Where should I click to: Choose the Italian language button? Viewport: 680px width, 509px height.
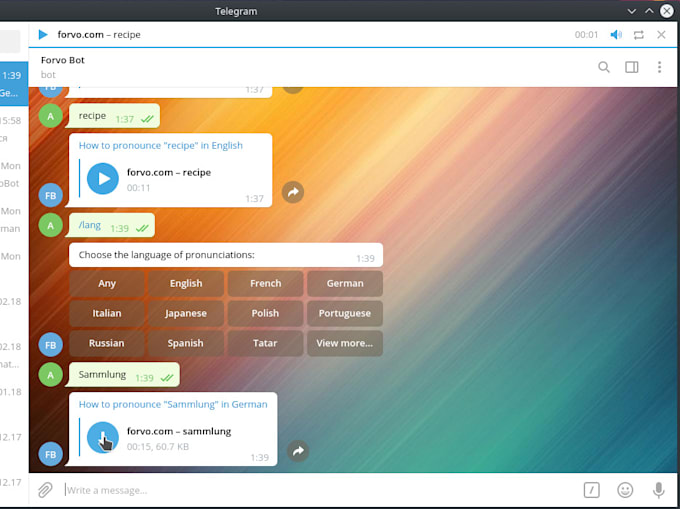point(107,313)
